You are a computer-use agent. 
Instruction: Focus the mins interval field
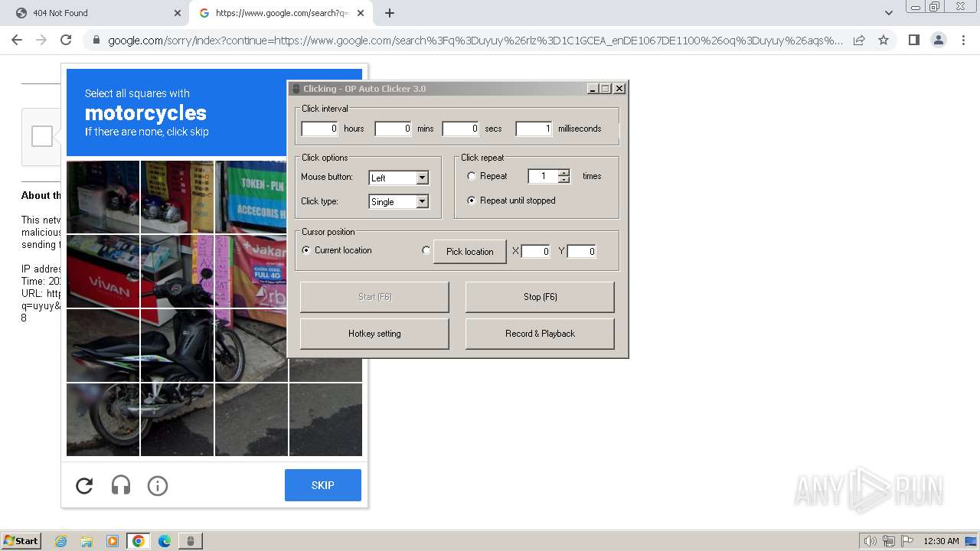[394, 129]
